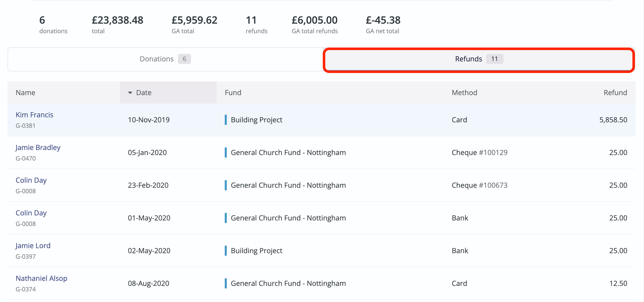Open Jamie Bradley's donor profile
644x302 pixels.
point(38,147)
